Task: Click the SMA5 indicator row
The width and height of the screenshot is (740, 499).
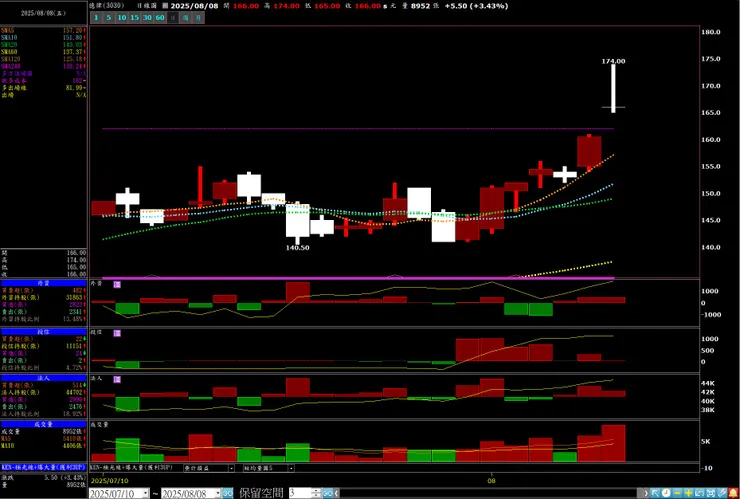Action: (x=43, y=30)
